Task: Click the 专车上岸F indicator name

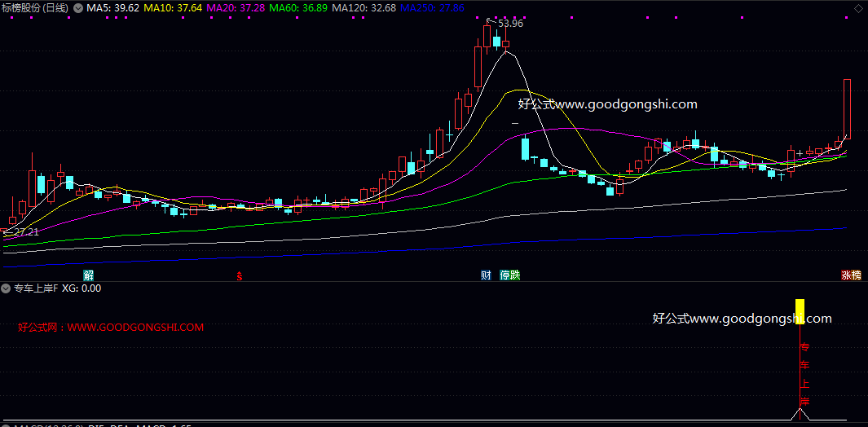Action: tap(35, 288)
